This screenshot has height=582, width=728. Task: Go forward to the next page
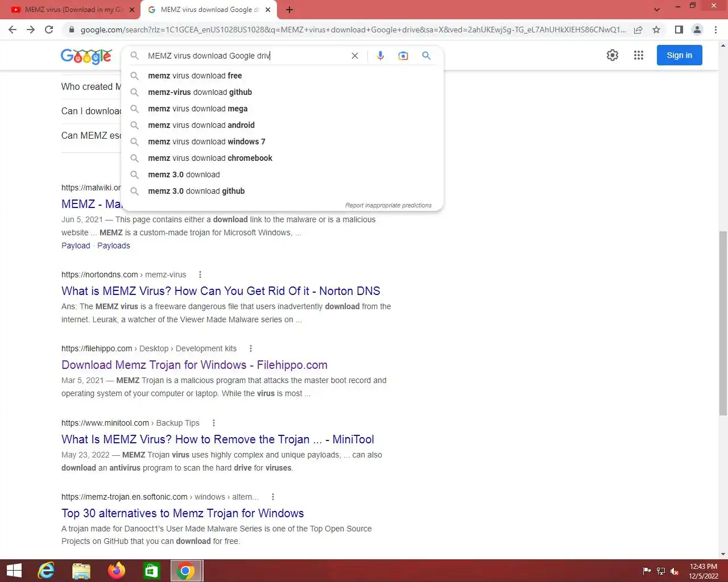tap(31, 30)
